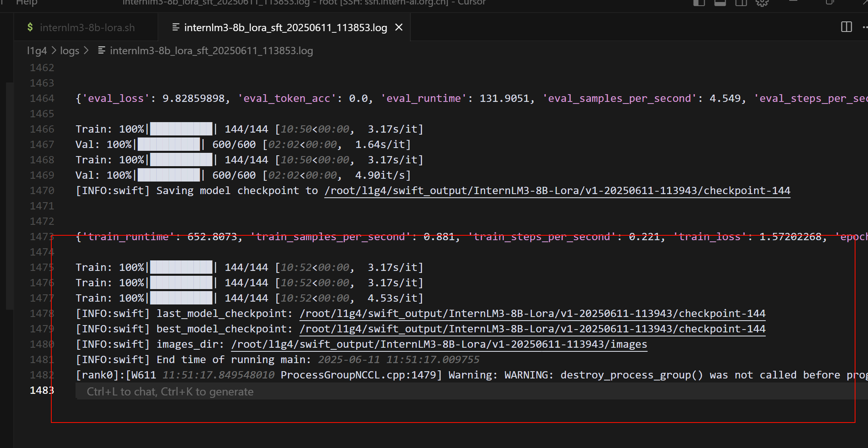Expand the l1g4 breadcrumb folder
Image resolution: width=868 pixels, height=448 pixels.
(x=37, y=51)
